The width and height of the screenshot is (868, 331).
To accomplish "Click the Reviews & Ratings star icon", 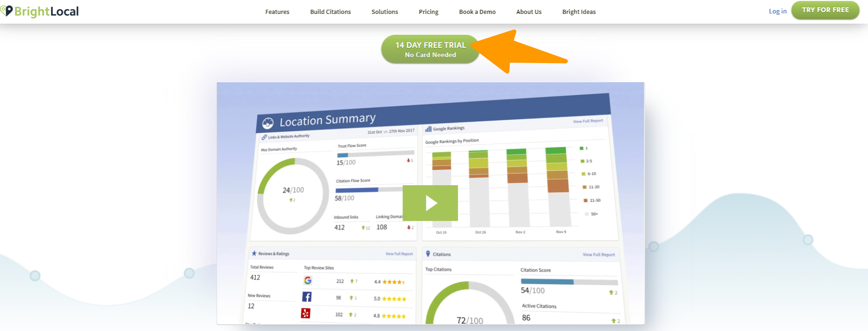I will click(254, 253).
